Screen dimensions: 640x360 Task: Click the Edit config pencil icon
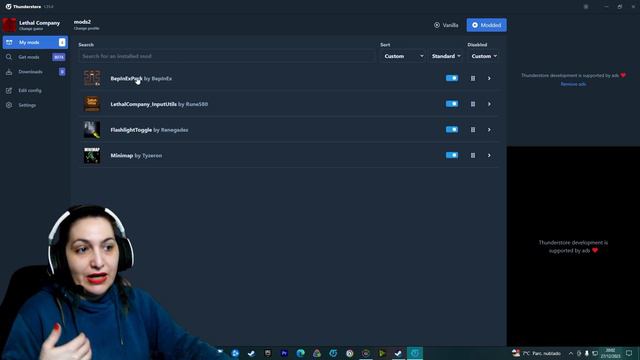(x=9, y=90)
